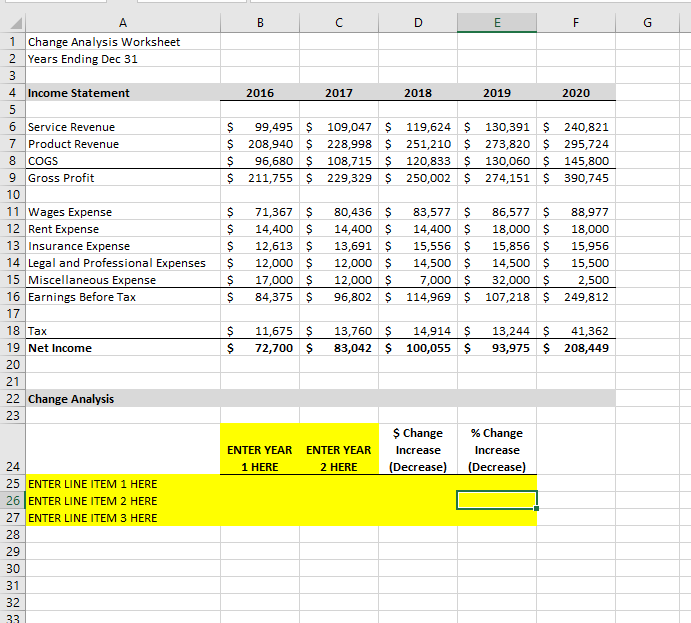Click the 'Change Analysis Worksheet' title cell
The image size is (691, 623).
click(x=123, y=42)
